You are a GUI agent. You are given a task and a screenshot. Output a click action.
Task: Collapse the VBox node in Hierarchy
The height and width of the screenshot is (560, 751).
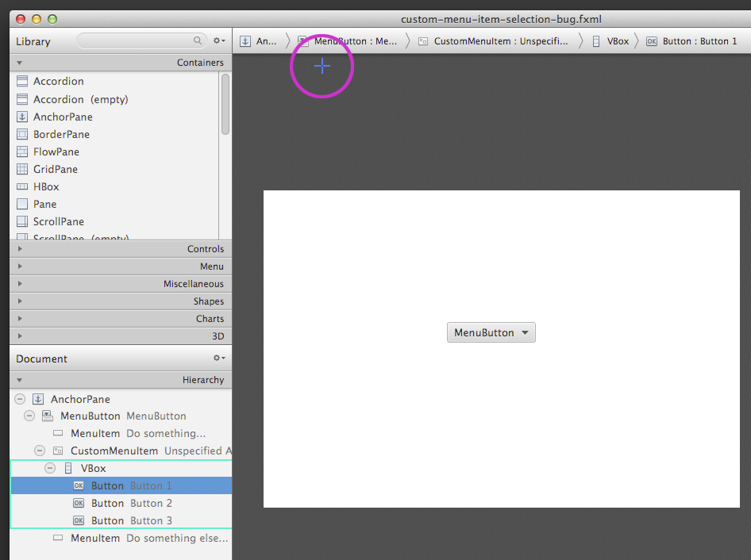(x=50, y=468)
